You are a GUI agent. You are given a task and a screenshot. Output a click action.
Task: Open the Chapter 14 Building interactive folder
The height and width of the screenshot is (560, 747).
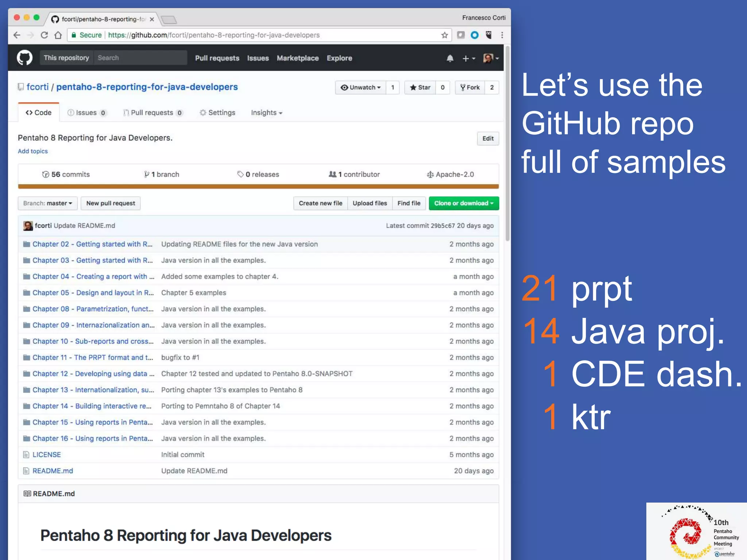92,406
